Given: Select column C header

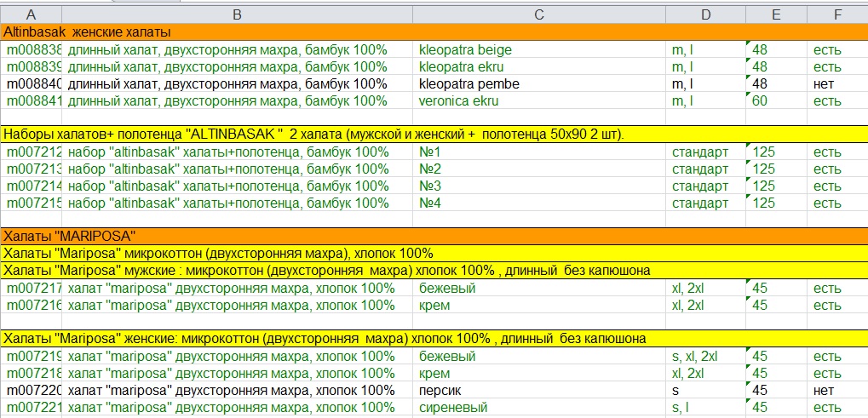Looking at the screenshot, I should [x=539, y=15].
